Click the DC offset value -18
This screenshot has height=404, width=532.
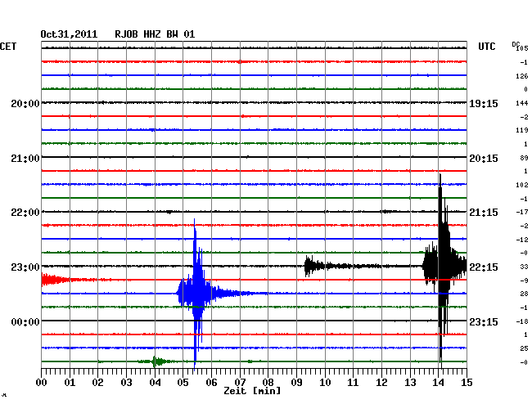[x=522, y=321]
